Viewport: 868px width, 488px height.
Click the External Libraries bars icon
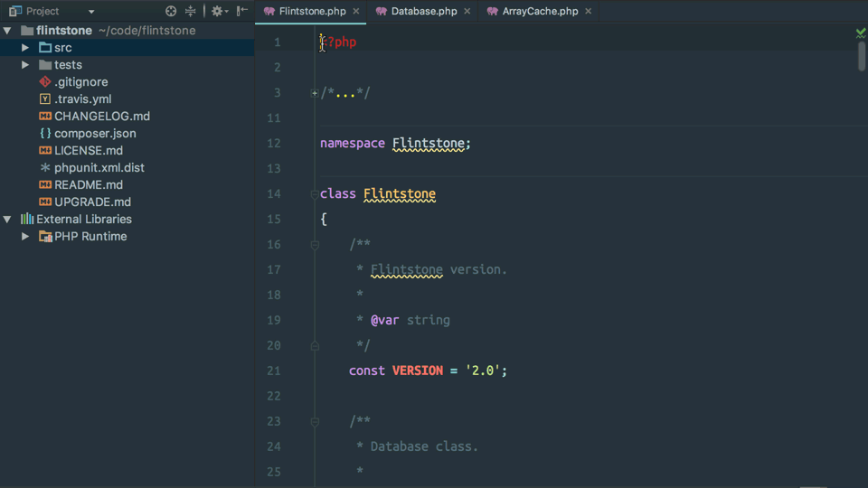click(x=27, y=219)
